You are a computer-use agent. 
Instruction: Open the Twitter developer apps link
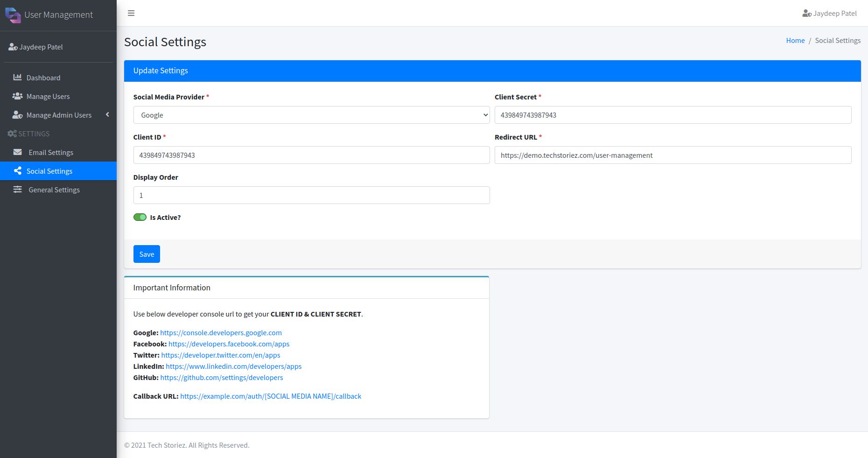point(221,355)
